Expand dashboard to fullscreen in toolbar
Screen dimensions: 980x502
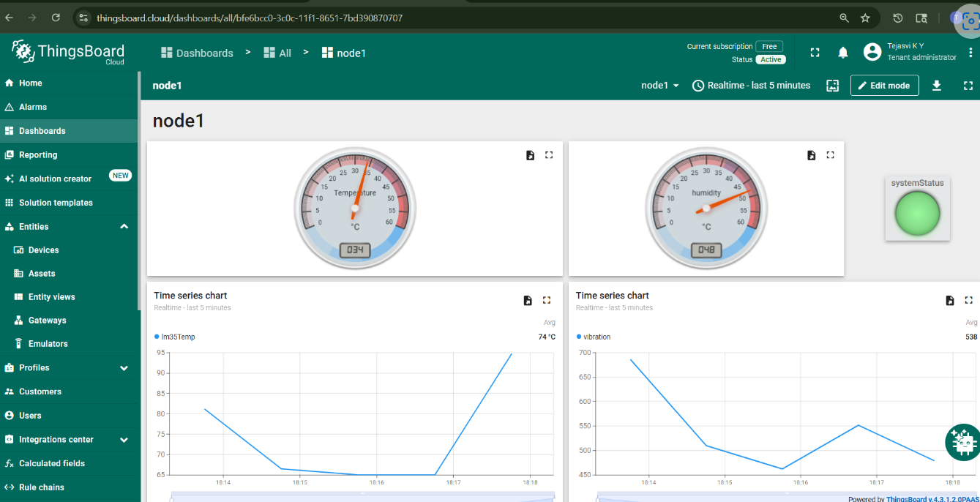[968, 86]
